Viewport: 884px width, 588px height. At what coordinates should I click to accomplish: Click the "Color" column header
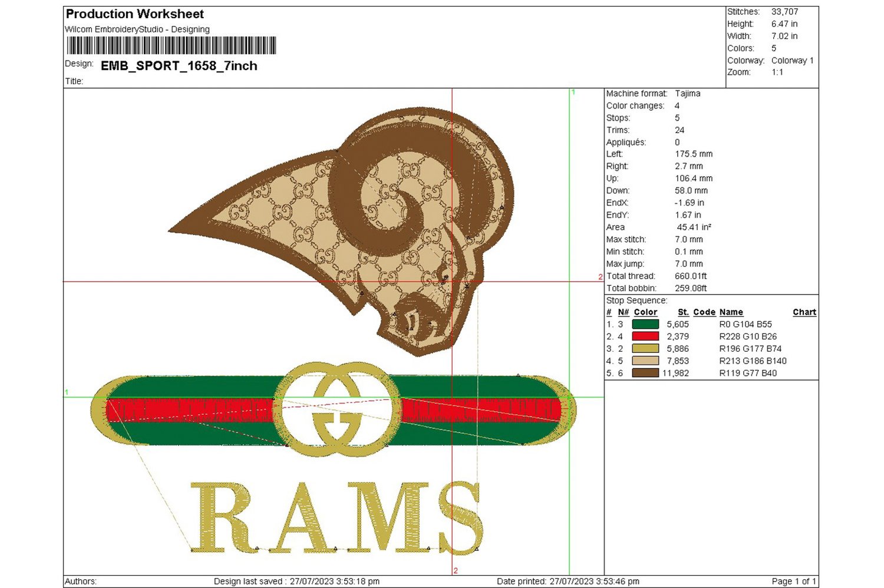point(645,312)
